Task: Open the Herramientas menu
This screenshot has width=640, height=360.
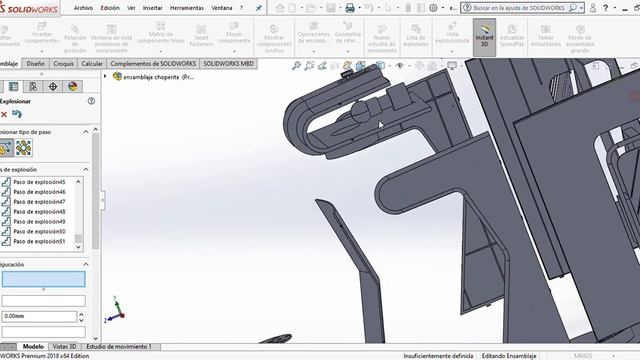Action: (x=187, y=8)
